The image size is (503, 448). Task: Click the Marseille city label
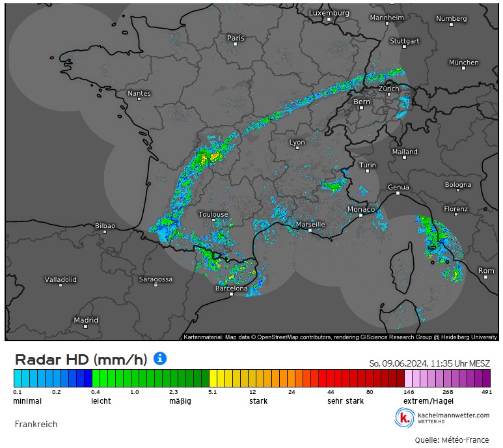tap(310, 224)
